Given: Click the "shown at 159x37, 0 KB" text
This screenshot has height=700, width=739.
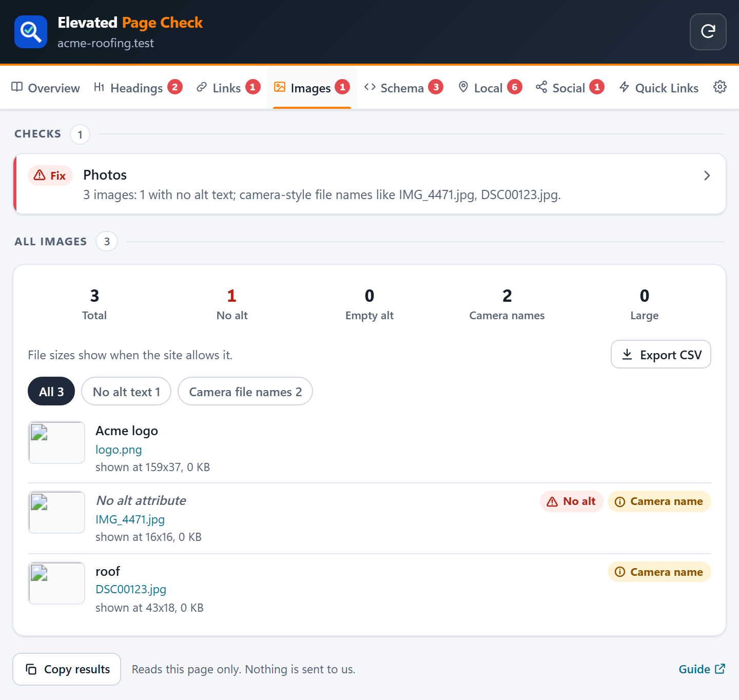Looking at the screenshot, I should click(x=153, y=467).
